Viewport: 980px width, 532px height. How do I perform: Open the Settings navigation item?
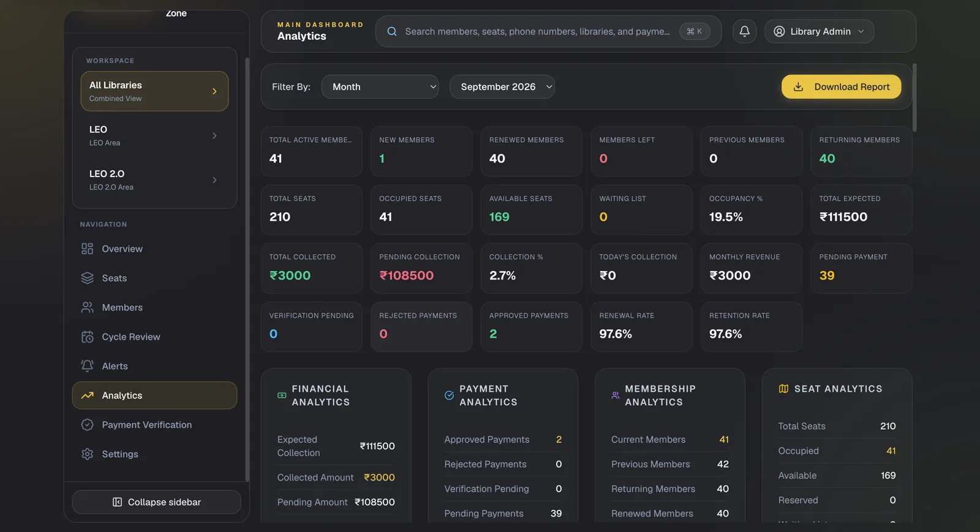(154, 454)
